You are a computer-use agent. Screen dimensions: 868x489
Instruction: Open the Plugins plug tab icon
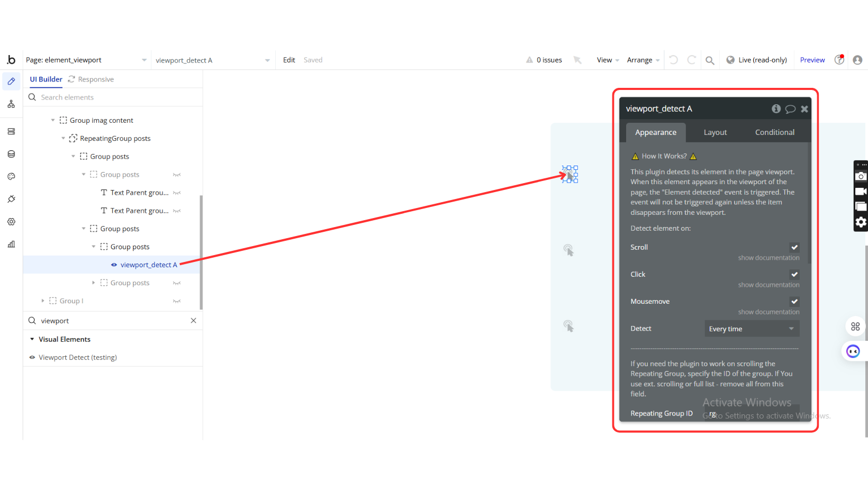click(x=11, y=199)
